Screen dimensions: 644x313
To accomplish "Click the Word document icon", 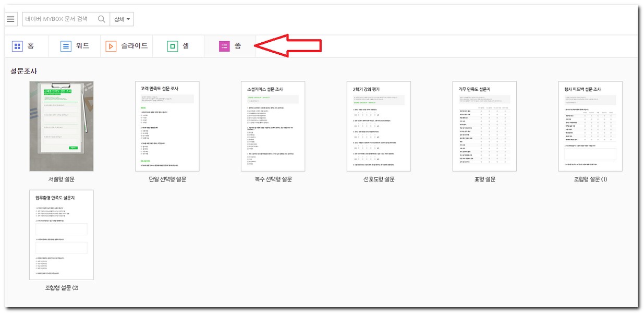I will tap(66, 46).
